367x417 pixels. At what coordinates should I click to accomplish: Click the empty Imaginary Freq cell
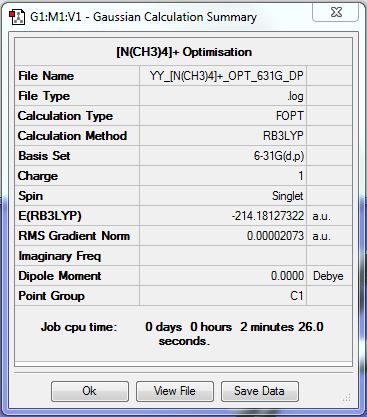tap(223, 256)
